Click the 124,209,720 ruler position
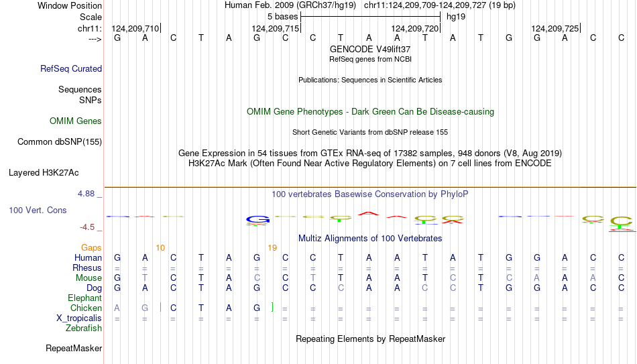Image resolution: width=637 pixels, height=364 pixels. [415, 28]
